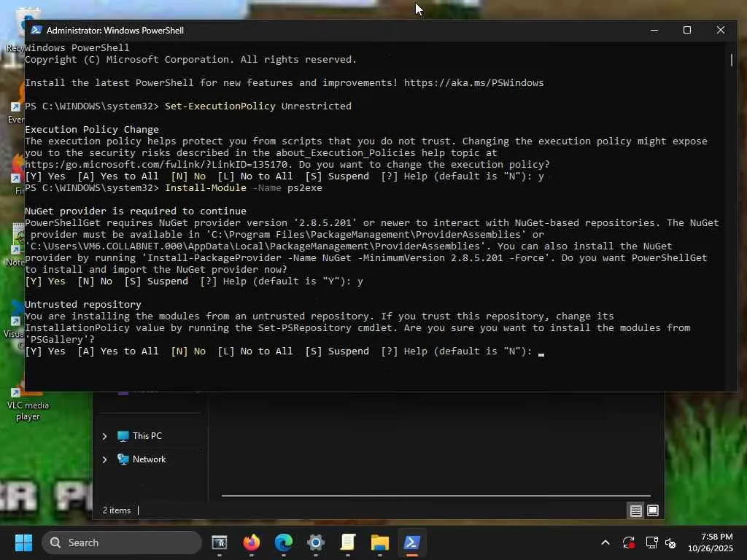Open the notepad file icon on the taskbar
This screenshot has height=560, width=747.
click(348, 542)
